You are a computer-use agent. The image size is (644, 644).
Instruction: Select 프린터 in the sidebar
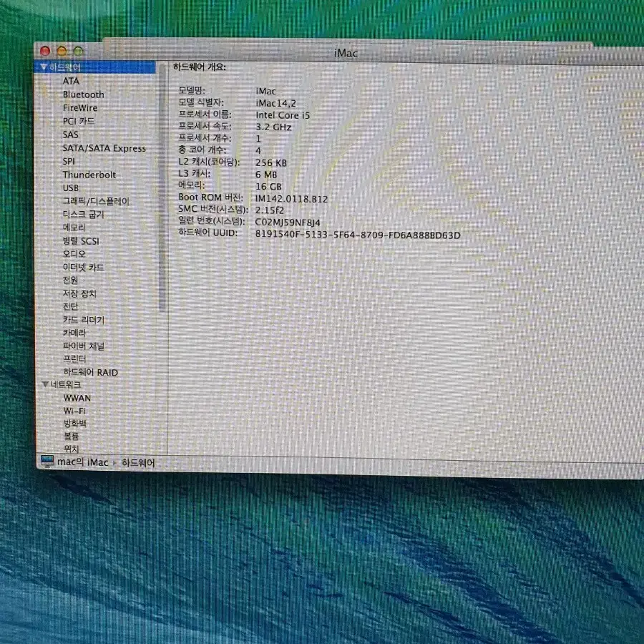tap(74, 359)
